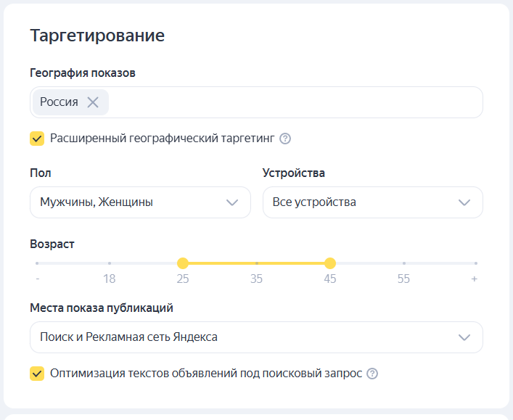Select the 18 mark on age slider
This screenshot has height=420, width=513.
click(109, 263)
